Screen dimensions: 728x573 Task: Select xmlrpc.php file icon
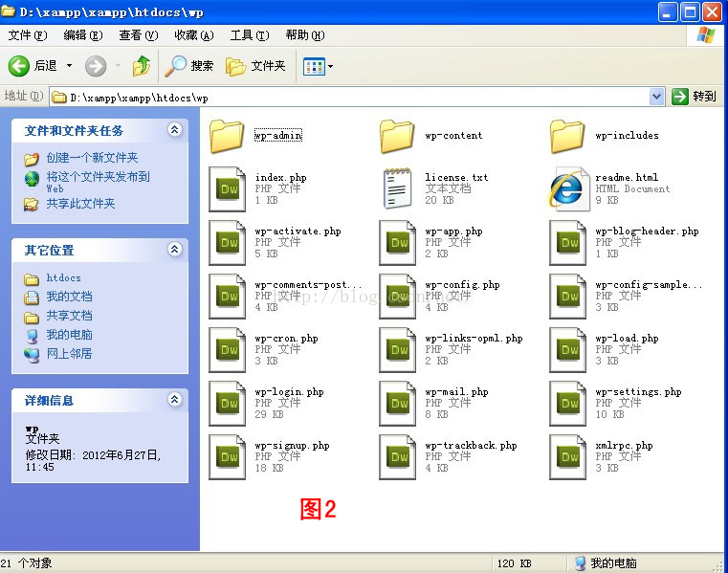tap(568, 457)
